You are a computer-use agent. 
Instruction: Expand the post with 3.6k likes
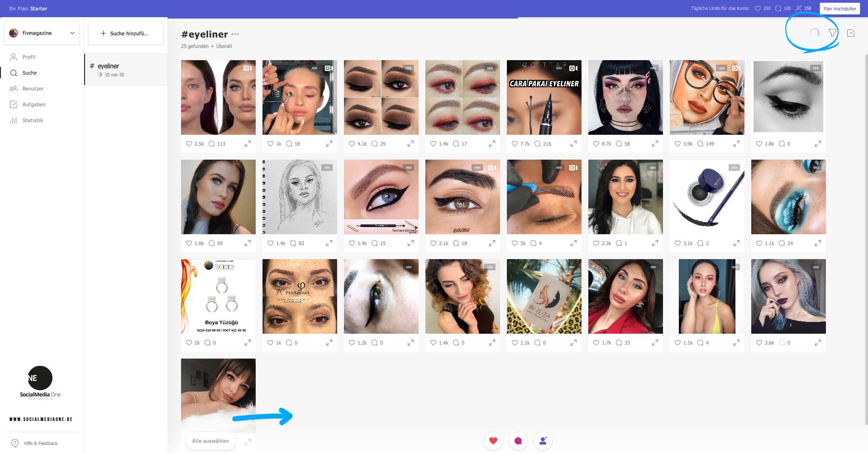[x=818, y=343]
